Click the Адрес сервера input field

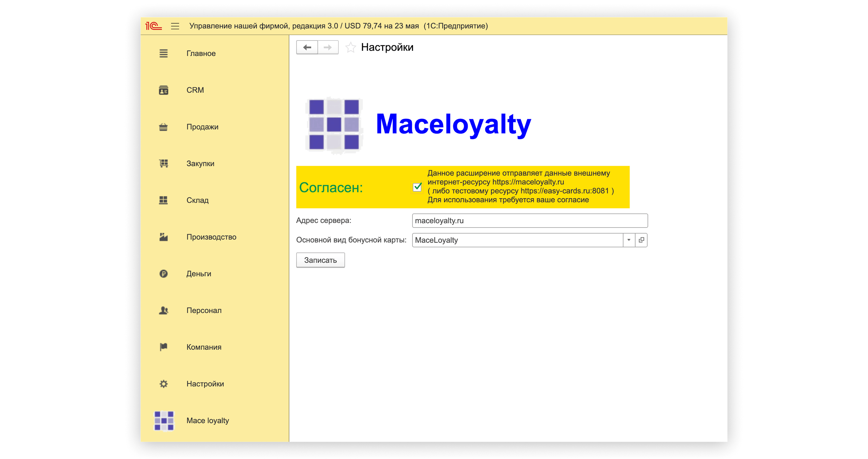pyautogui.click(x=530, y=220)
